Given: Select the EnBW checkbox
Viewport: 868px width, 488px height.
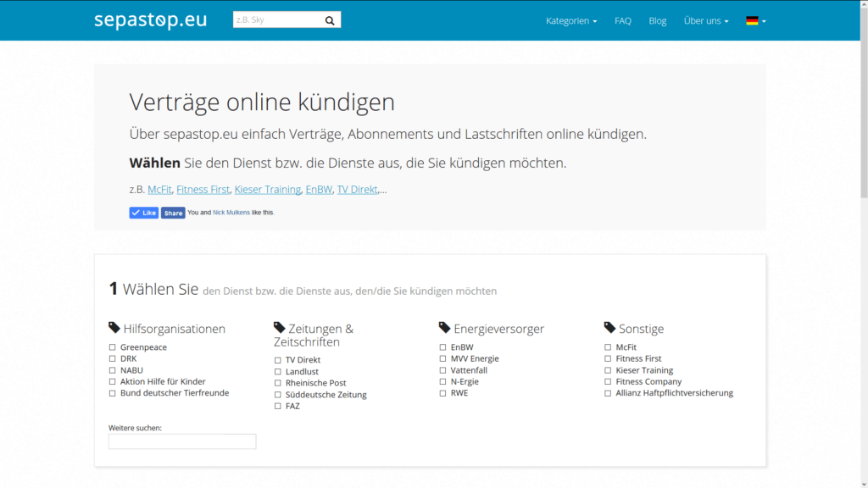Looking at the screenshot, I should pos(442,347).
